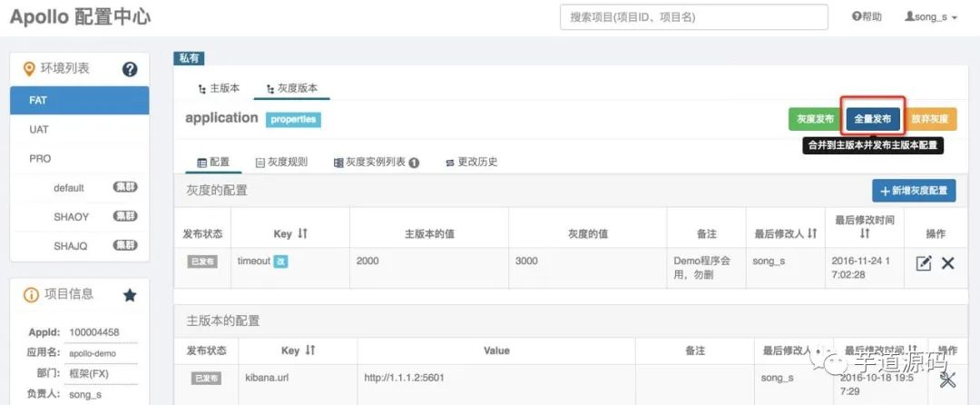Sort by Key in 灰度的配置 table
This screenshot has width=980, height=405.
pos(302,233)
